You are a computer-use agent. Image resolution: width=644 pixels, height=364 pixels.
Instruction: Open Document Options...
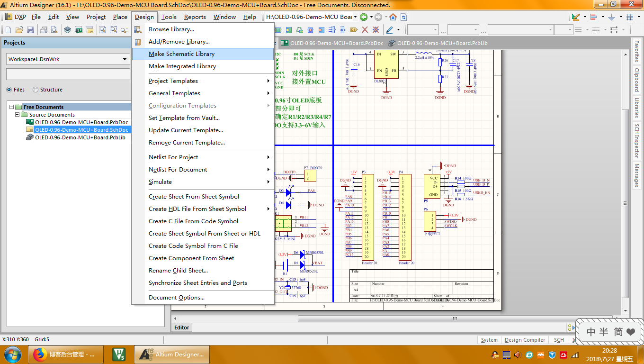[x=203, y=298]
